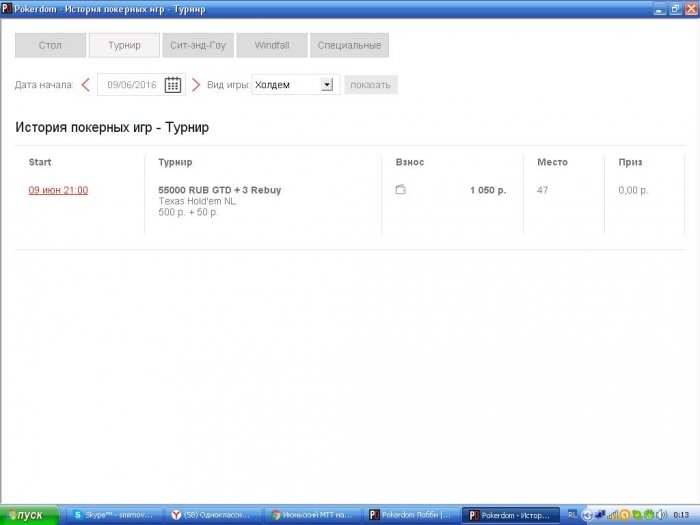Open the Windows пуск Start button
The image size is (700, 525).
click(29, 515)
